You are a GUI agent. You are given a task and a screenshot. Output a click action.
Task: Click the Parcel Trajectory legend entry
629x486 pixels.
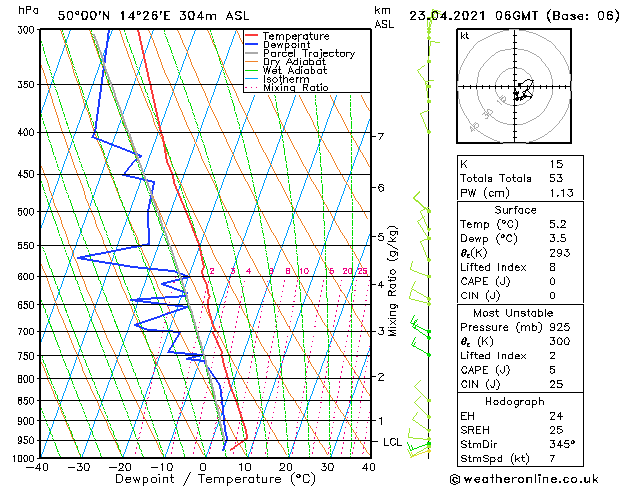[300, 53]
